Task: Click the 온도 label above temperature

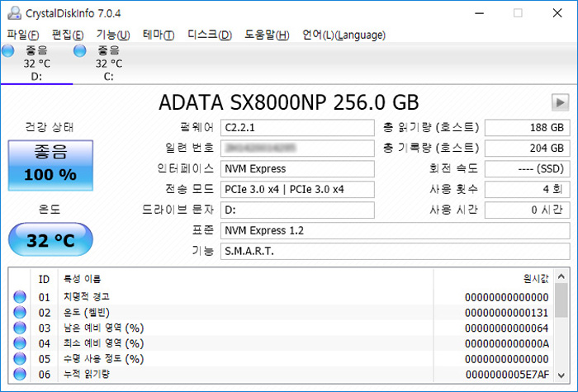Action: click(50, 210)
